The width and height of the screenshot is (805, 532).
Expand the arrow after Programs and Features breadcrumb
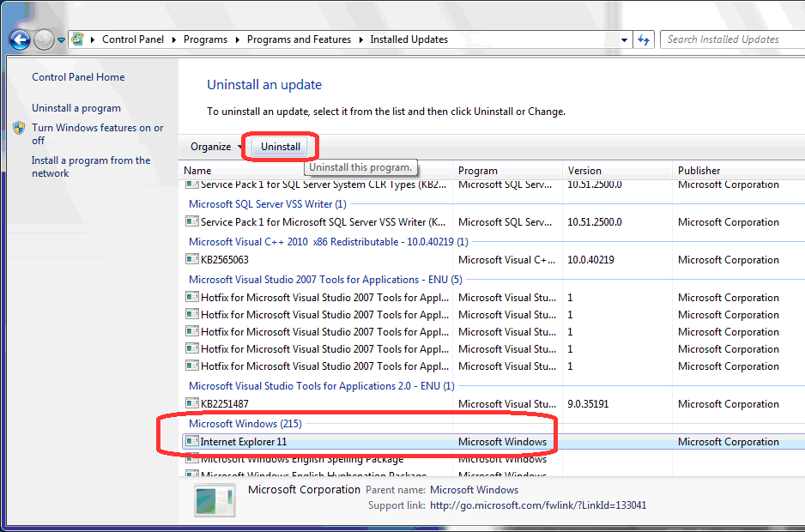pos(361,39)
